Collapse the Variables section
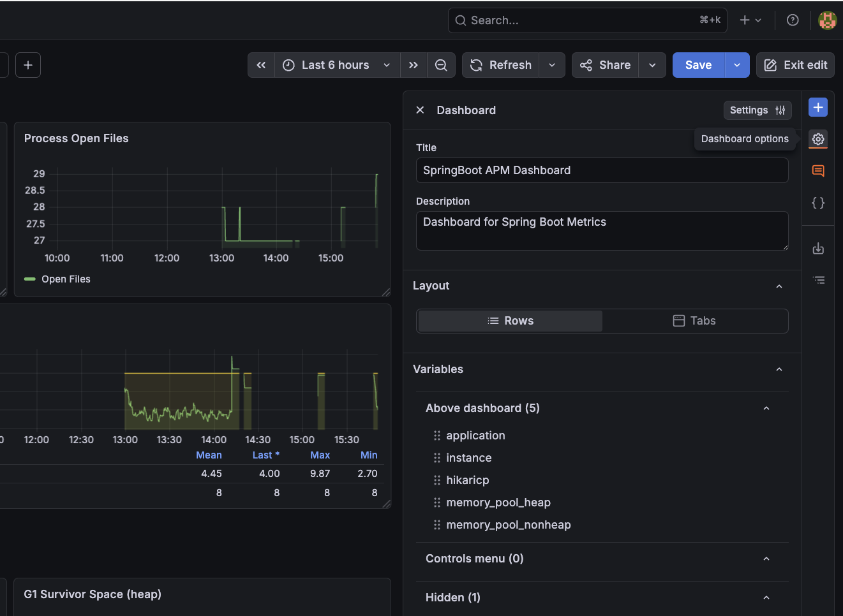The width and height of the screenshot is (843, 616). click(x=779, y=369)
